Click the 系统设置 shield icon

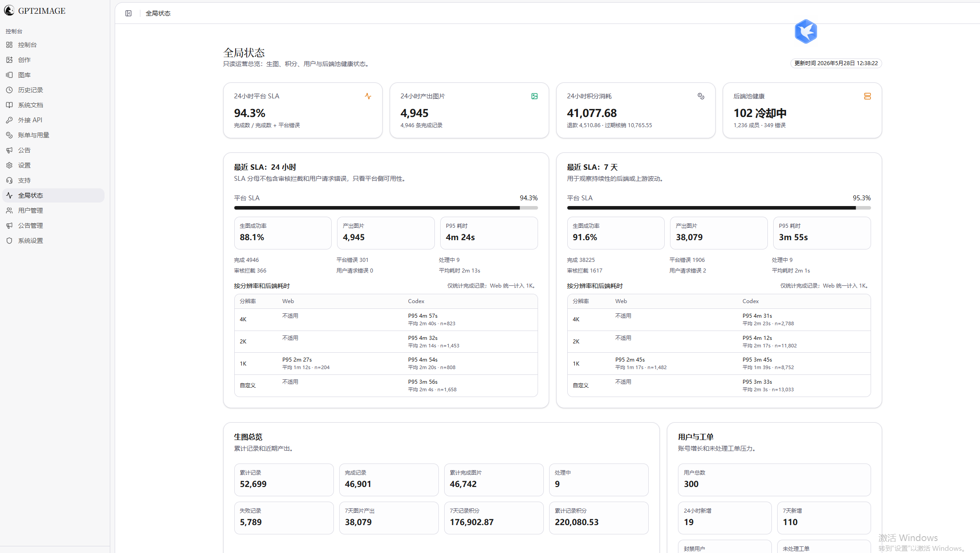coord(9,241)
